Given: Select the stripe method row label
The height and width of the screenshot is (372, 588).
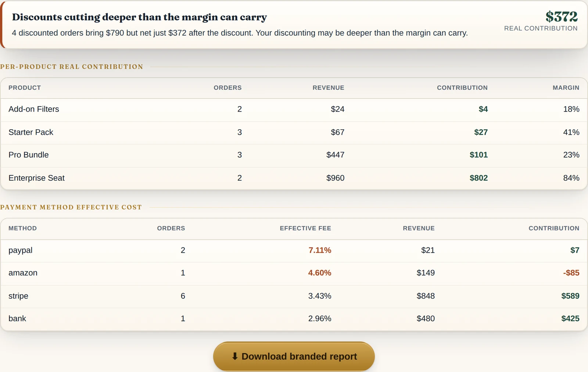Looking at the screenshot, I should (18, 296).
